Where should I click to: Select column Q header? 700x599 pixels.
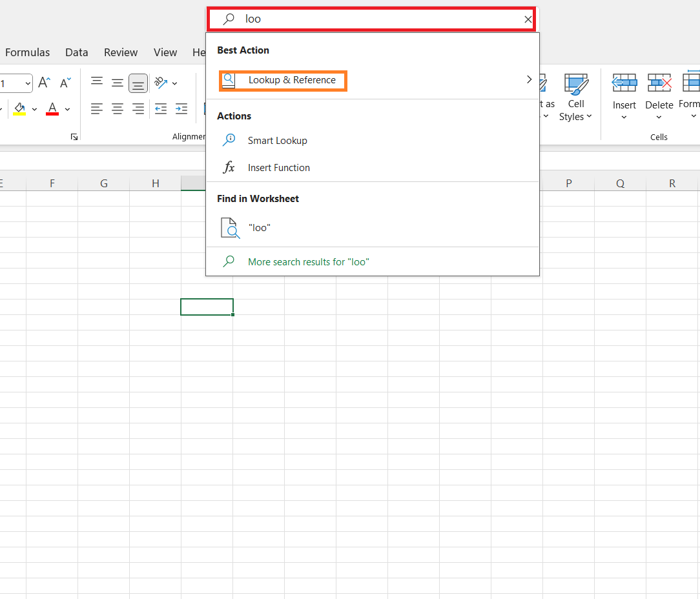pos(621,183)
